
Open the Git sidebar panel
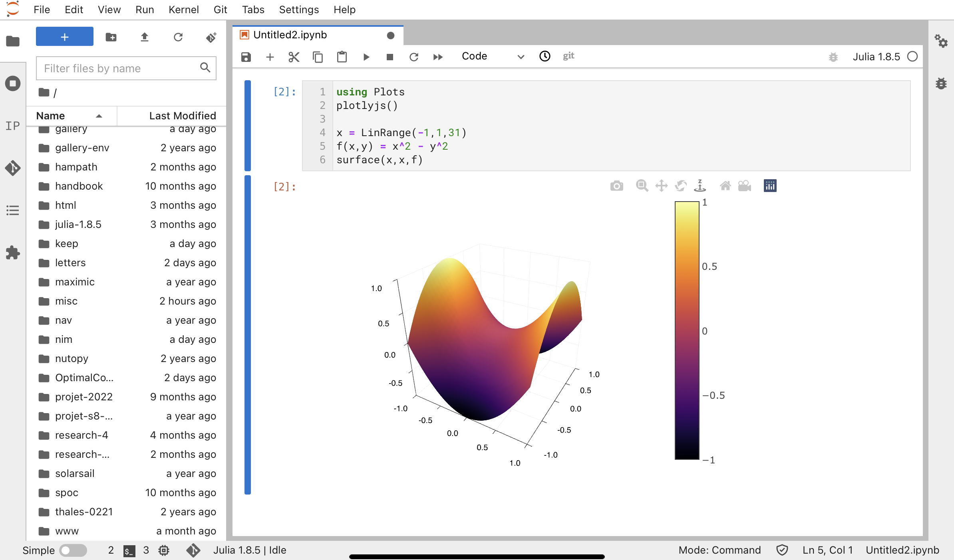coord(13,168)
